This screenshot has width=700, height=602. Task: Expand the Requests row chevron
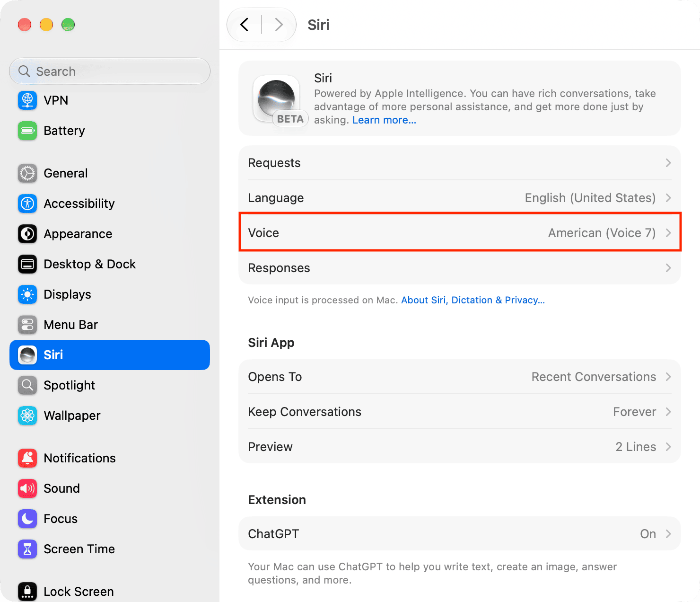[x=668, y=163]
